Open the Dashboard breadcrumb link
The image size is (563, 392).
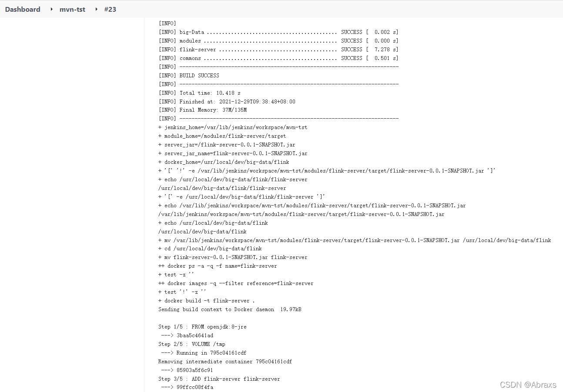click(23, 9)
